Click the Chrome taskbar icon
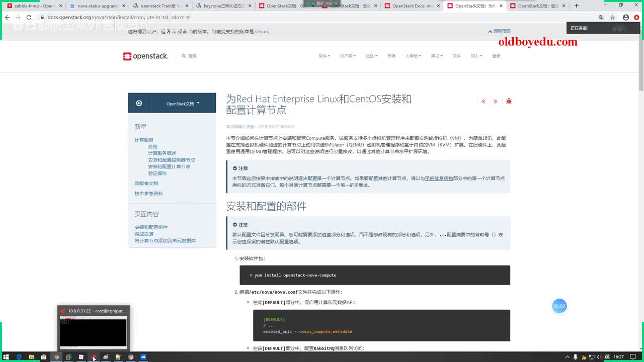Viewport: 644px width, 362px height. tap(56, 357)
